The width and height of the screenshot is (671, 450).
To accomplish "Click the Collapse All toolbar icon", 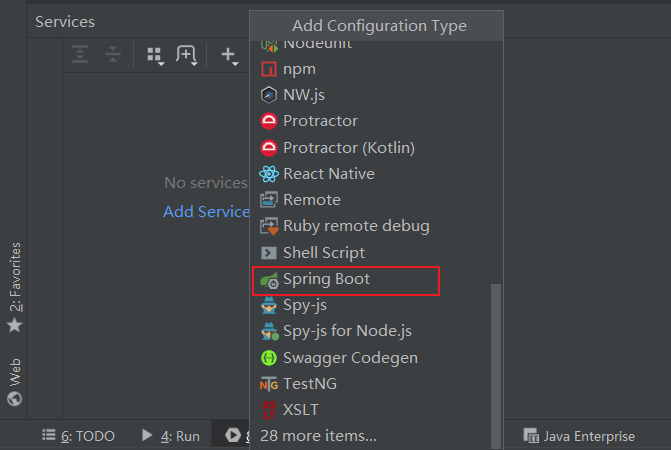I will (113, 54).
